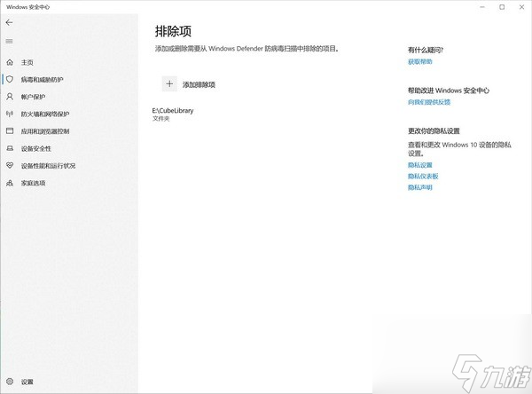Minimize the Windows 安全中心 window
This screenshot has height=394, width=532.
[482, 7]
